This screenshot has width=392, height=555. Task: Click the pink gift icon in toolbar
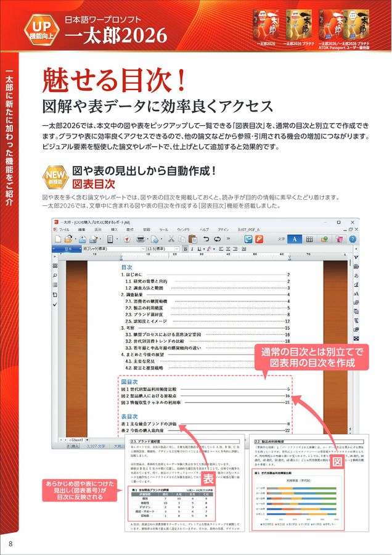click(x=339, y=239)
